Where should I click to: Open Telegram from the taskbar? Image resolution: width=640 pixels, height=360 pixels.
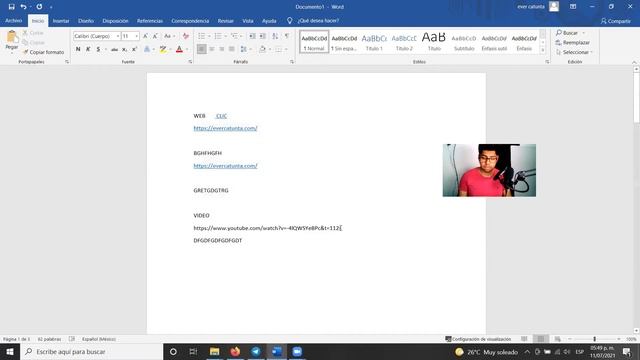(x=256, y=351)
